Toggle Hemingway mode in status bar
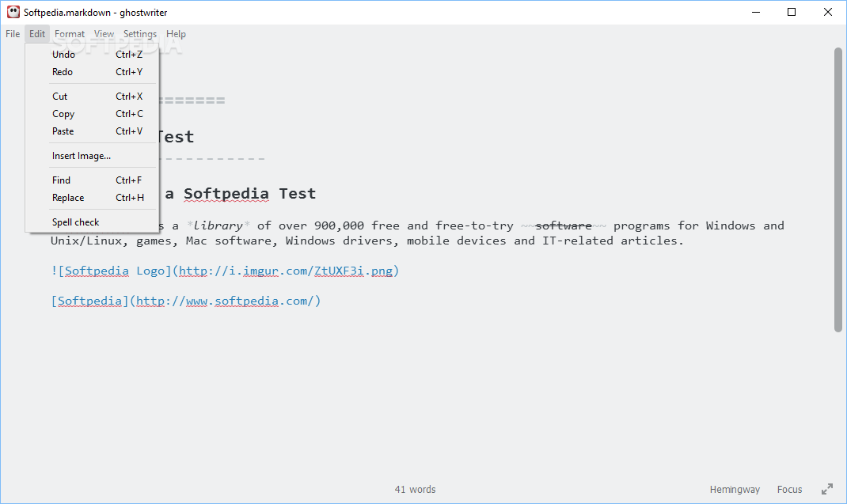The height and width of the screenshot is (504, 847). (735, 490)
